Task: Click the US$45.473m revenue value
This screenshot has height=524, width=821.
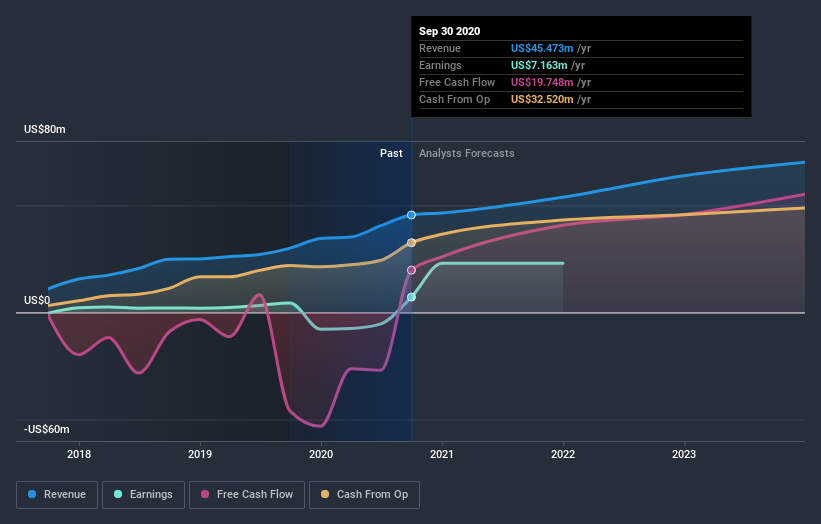Action: (542, 48)
